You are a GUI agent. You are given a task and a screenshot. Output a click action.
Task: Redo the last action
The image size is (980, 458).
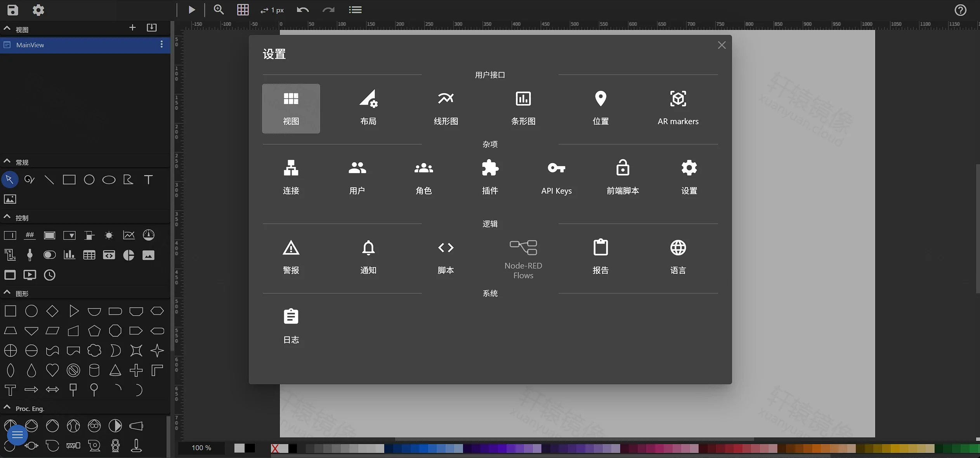(x=328, y=10)
